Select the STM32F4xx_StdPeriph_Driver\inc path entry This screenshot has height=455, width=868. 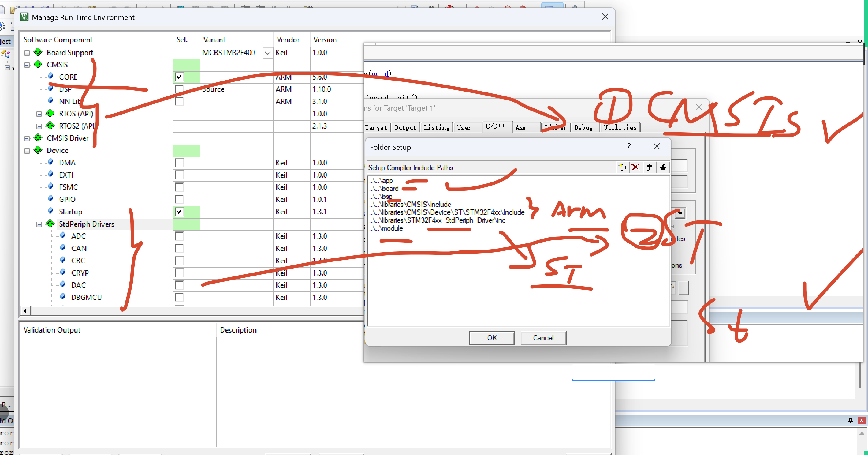pyautogui.click(x=437, y=220)
